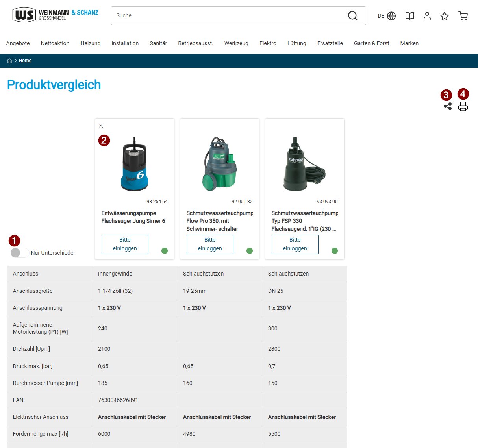Viewport: 478px width, 448px height.
Task: Print the product comparison
Action: click(x=463, y=106)
